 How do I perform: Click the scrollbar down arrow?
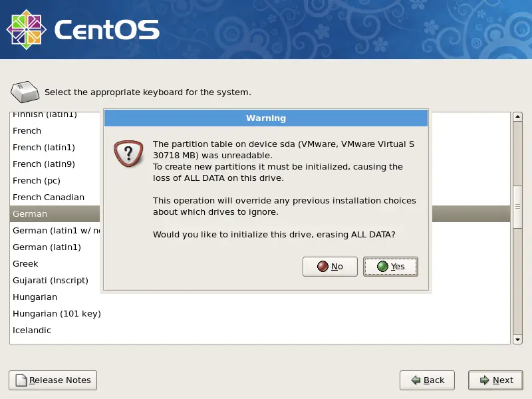(x=517, y=339)
